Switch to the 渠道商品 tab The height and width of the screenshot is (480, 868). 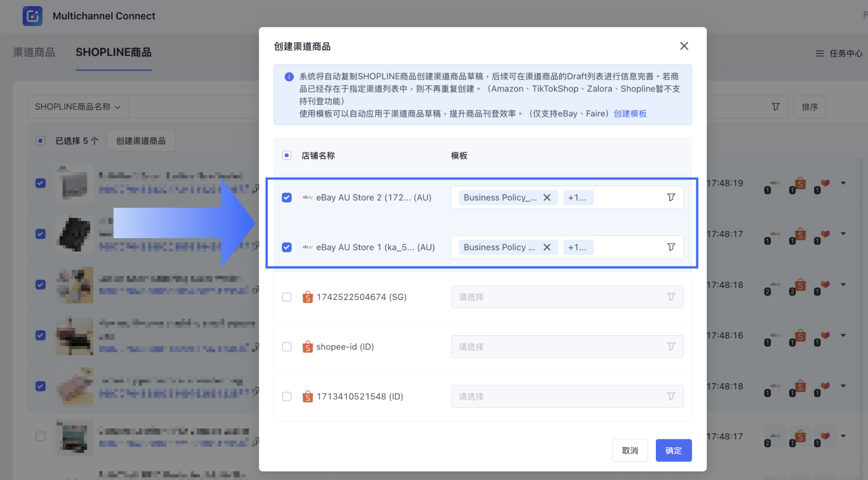tap(34, 53)
